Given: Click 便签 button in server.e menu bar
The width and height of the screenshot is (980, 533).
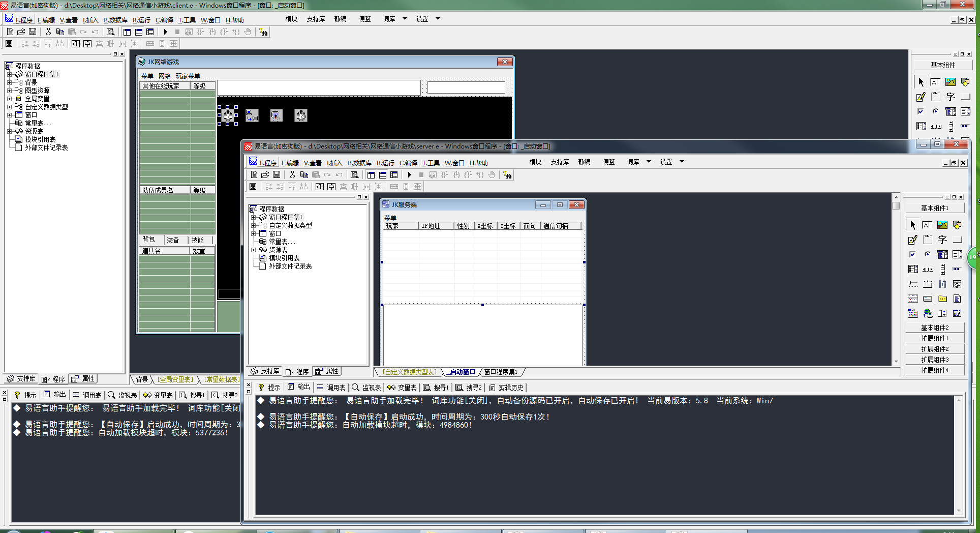Looking at the screenshot, I should pyautogui.click(x=608, y=162).
